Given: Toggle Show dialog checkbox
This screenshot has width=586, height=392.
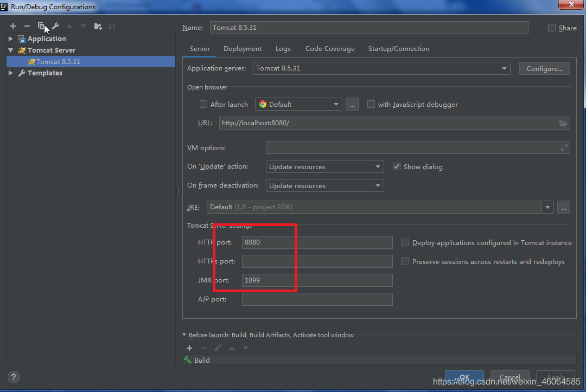Looking at the screenshot, I should coord(397,166).
